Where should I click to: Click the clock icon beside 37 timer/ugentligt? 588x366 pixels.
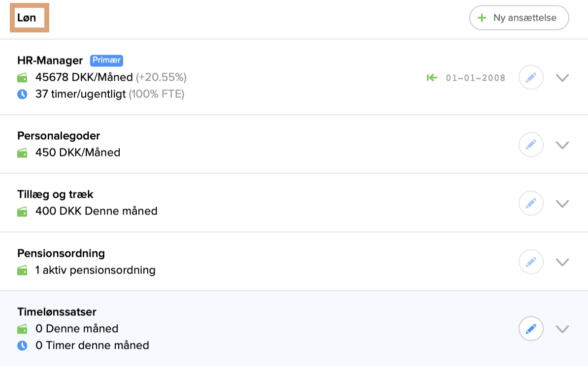22,94
